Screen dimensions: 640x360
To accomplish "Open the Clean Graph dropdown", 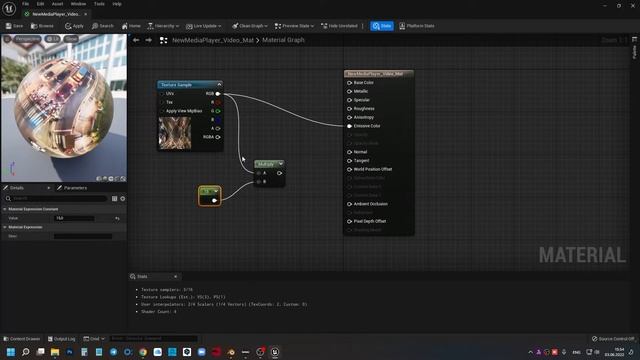I will (x=250, y=26).
